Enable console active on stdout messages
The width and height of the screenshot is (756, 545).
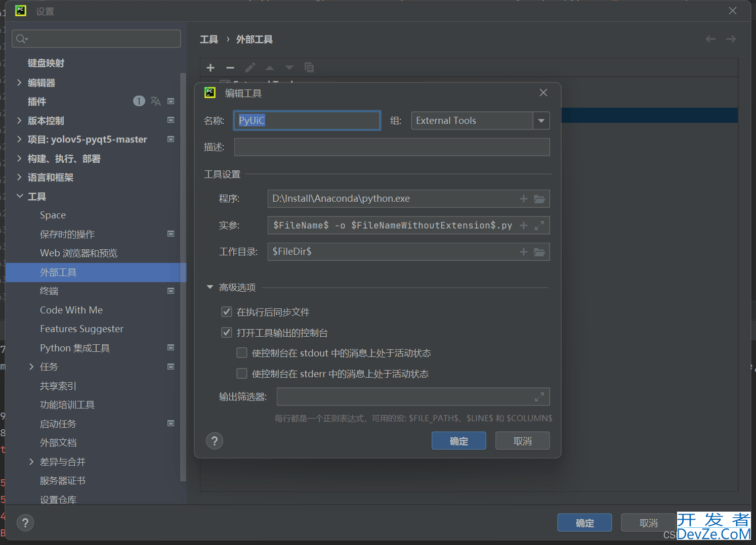(242, 353)
